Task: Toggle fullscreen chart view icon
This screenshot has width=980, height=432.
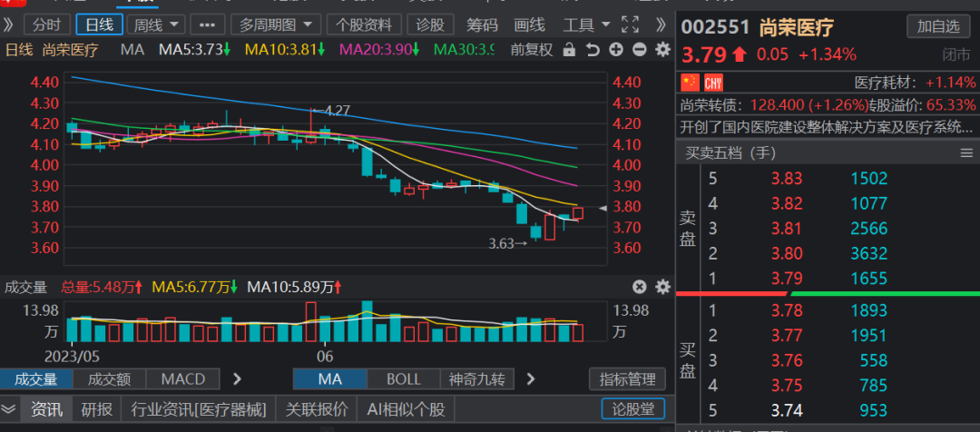Action: (629, 24)
